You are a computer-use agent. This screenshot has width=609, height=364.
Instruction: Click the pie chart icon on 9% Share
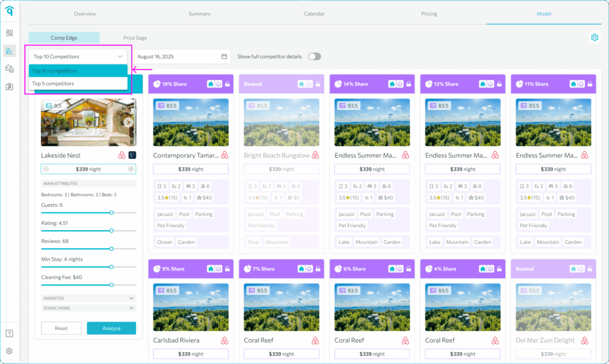point(156,269)
